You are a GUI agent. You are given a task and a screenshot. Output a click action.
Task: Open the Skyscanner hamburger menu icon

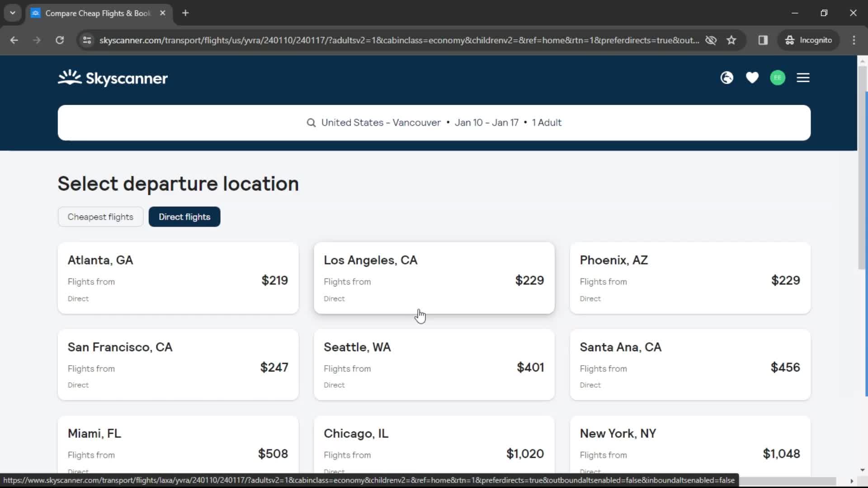803,77
